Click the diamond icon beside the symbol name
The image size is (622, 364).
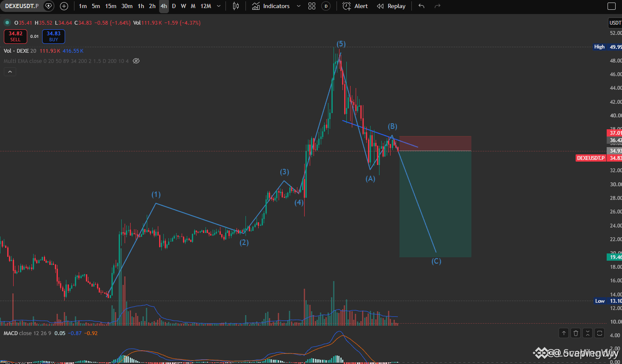(x=49, y=6)
